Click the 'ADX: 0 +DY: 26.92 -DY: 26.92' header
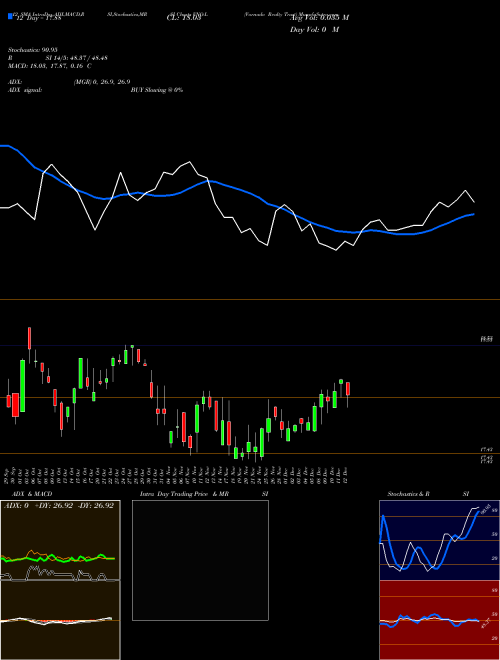Viewport: 500px width, 660px height. 59,506
